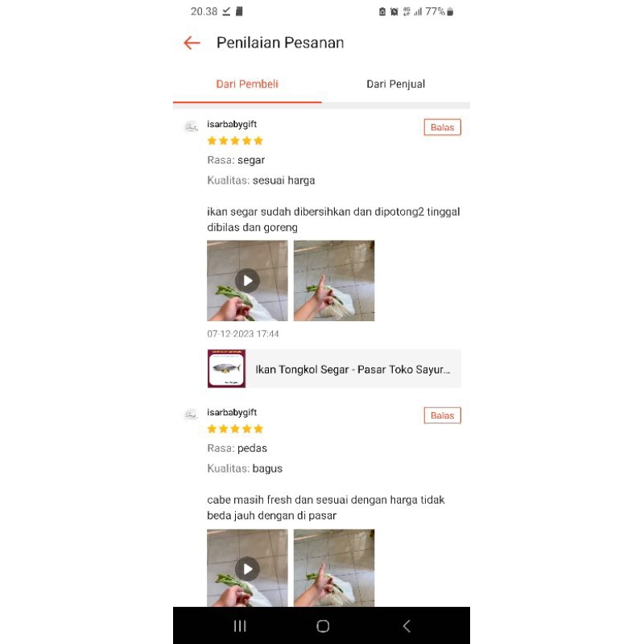644x644 pixels.
Task: Tap battery icon in status bar
Action: click(450, 11)
